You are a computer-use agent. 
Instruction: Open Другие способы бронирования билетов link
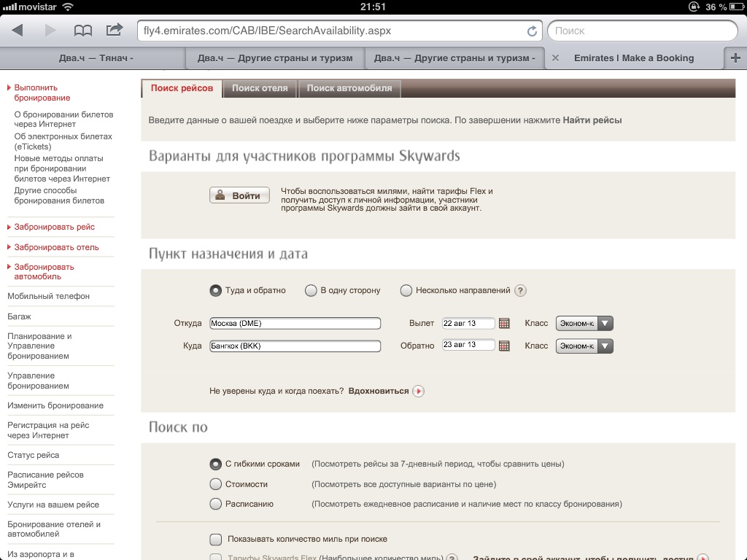tap(59, 195)
